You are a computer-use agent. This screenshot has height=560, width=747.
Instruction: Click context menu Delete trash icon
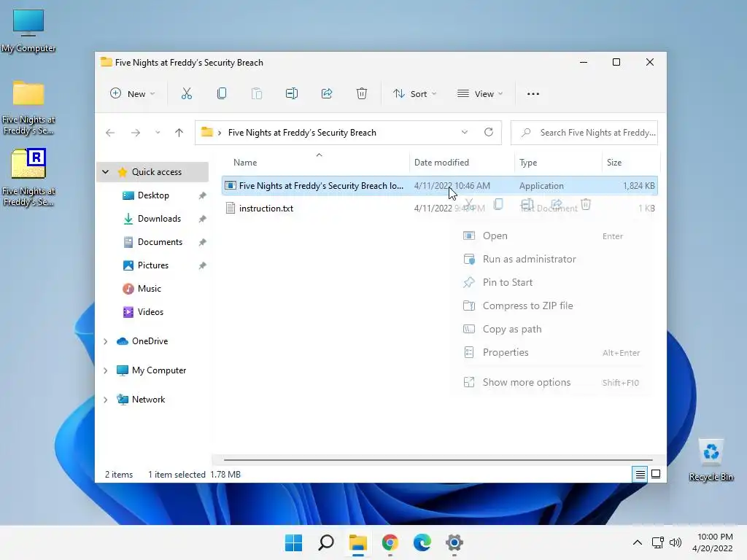click(586, 204)
